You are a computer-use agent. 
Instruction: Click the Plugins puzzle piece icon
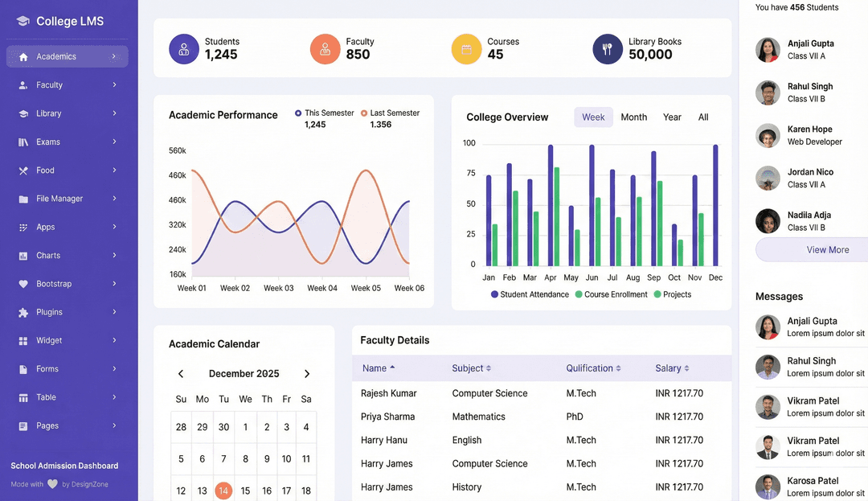[23, 312]
